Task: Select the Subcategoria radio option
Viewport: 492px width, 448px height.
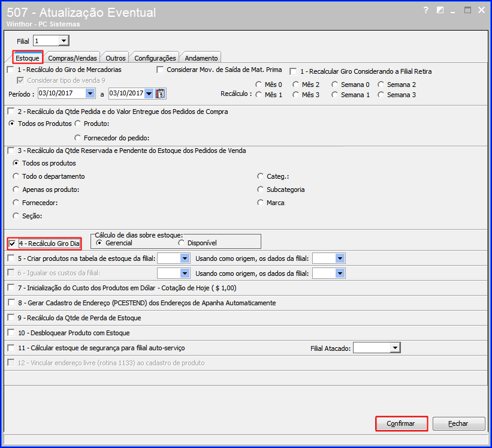Action: 260,190
